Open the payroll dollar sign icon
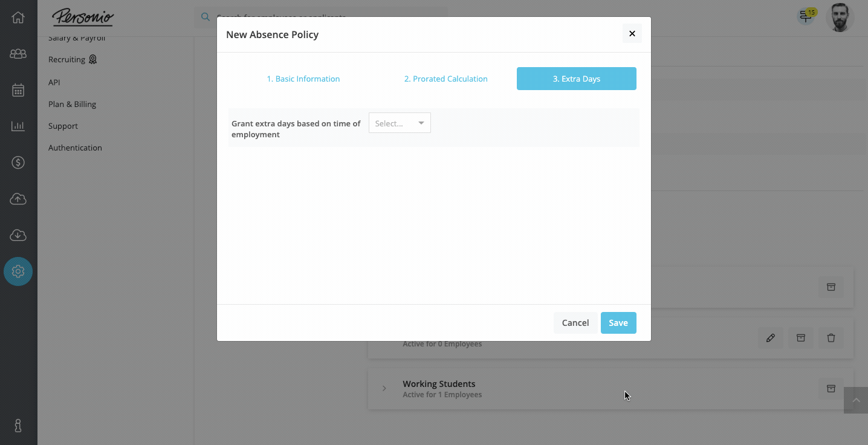The width and height of the screenshot is (868, 445). coord(18,162)
